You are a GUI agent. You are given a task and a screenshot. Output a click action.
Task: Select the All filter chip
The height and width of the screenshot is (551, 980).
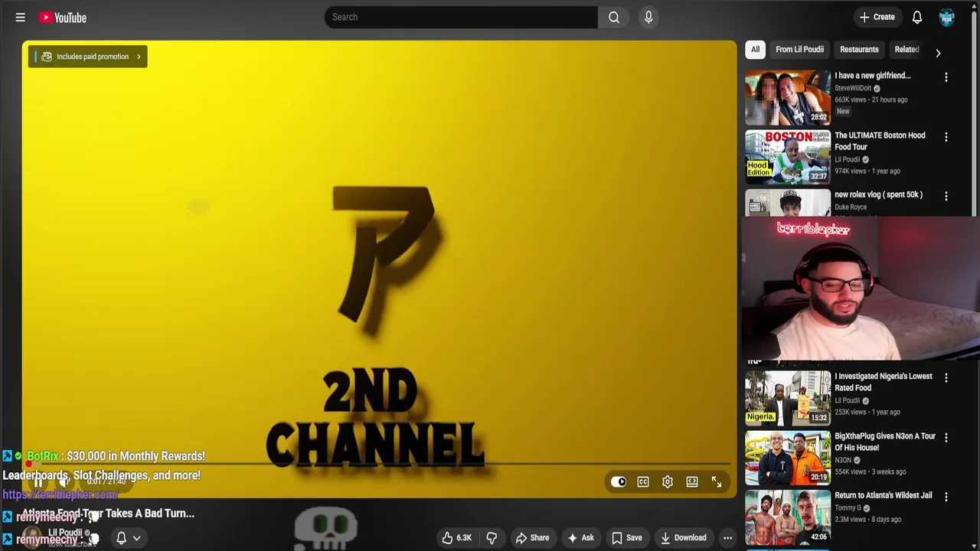755,49
